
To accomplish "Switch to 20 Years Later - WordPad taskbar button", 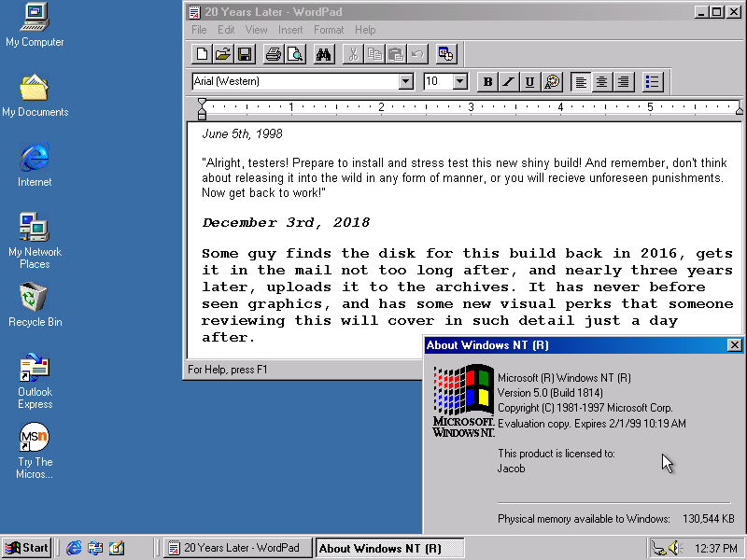I will click(238, 548).
